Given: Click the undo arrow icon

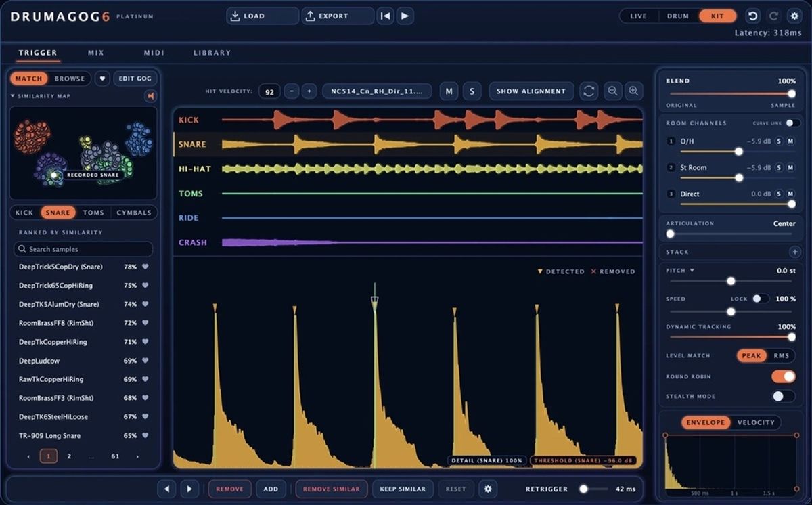Looking at the screenshot, I should pyautogui.click(x=752, y=16).
